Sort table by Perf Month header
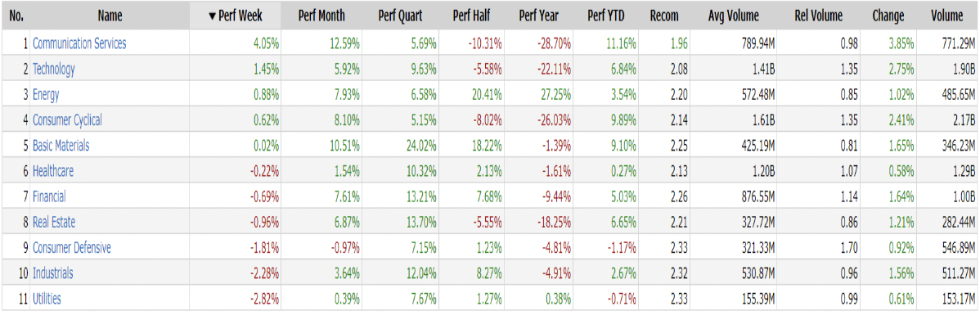 (x=322, y=16)
